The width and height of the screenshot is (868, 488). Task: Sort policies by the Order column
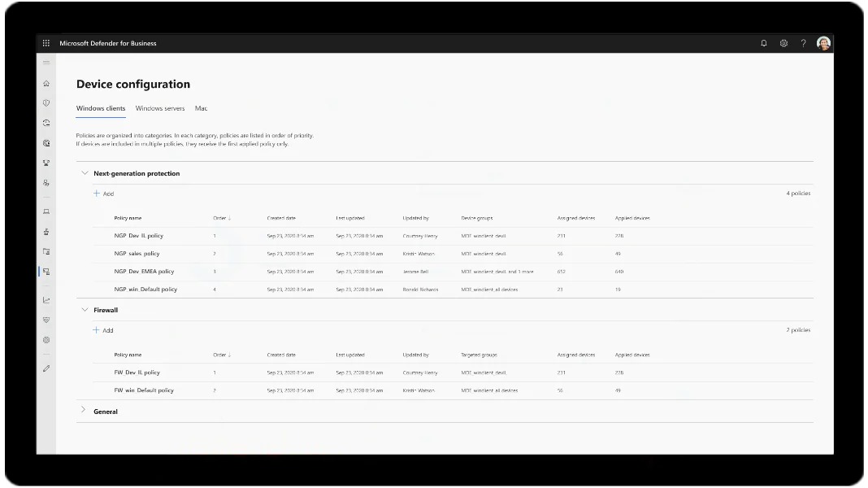[x=220, y=217]
